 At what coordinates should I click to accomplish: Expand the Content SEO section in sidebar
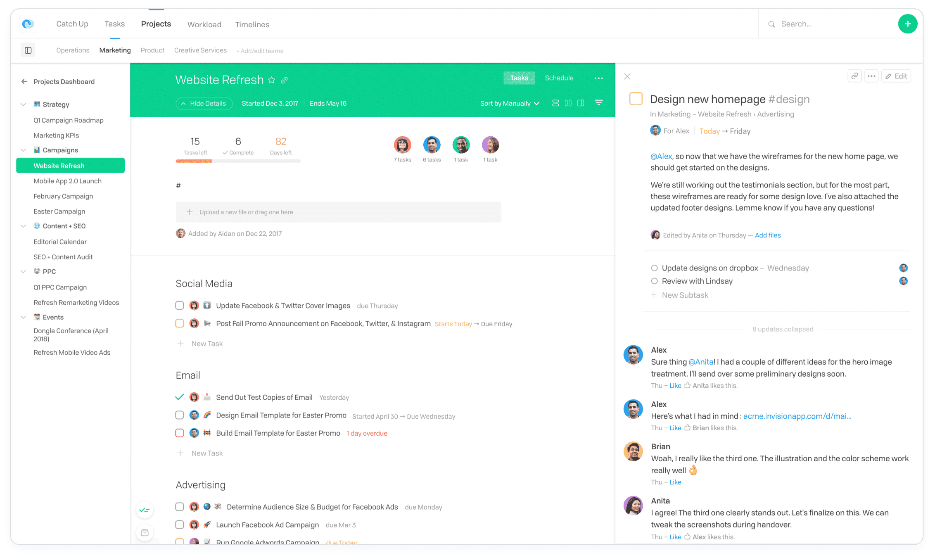point(23,226)
